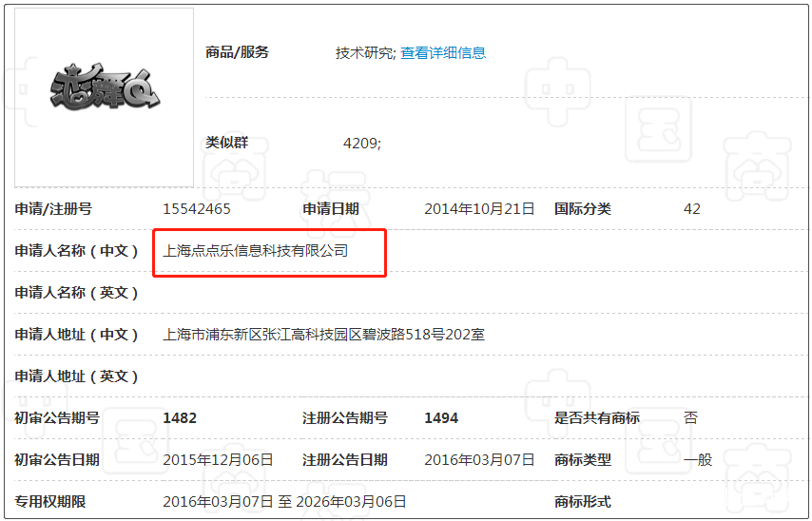Viewport: 812px width, 521px height.
Task: Select preliminary announcement issue 1482
Action: pyautogui.click(x=180, y=418)
